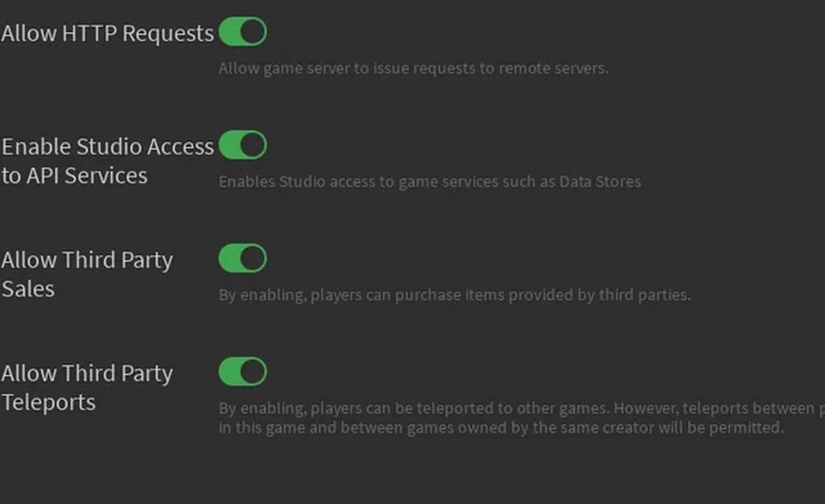Select the Allow Third Party Sales label
This screenshot has height=504, width=825.
tap(87, 274)
